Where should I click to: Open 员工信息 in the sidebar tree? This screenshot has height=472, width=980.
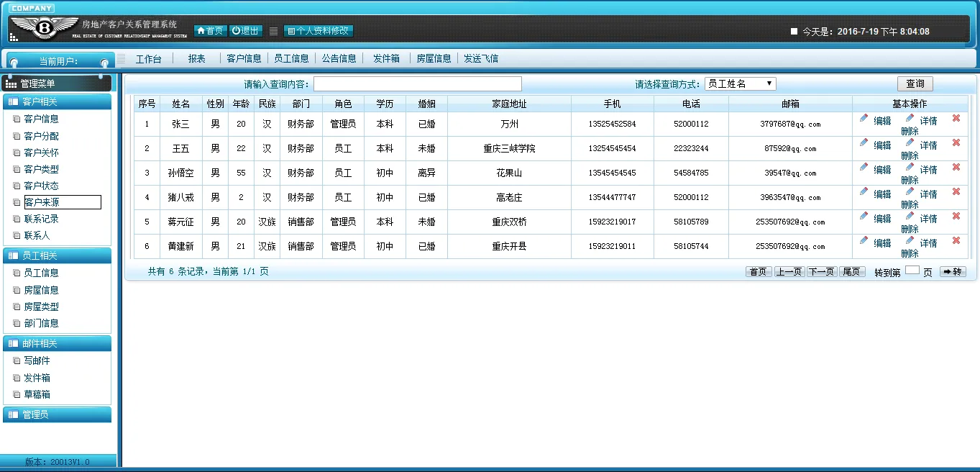(41, 273)
